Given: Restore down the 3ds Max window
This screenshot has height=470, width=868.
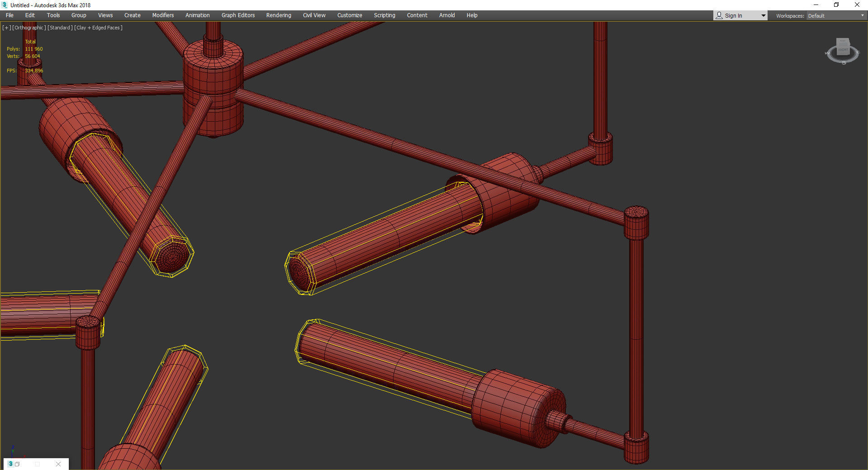Looking at the screenshot, I should (x=836, y=5).
